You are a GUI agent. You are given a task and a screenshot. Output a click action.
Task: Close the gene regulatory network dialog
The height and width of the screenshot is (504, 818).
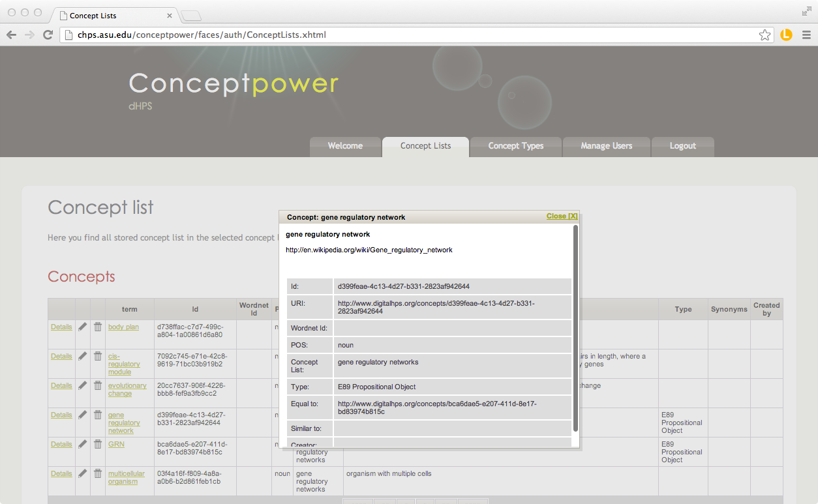562,216
